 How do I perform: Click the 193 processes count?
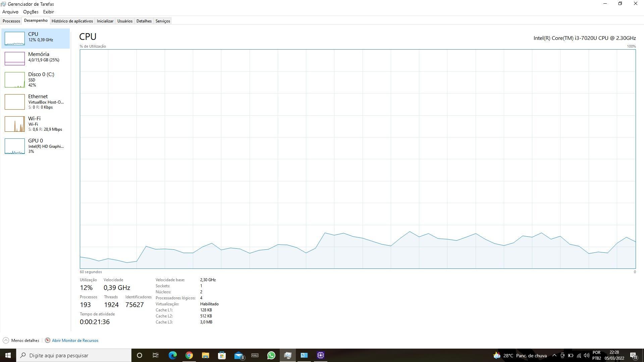(85, 305)
